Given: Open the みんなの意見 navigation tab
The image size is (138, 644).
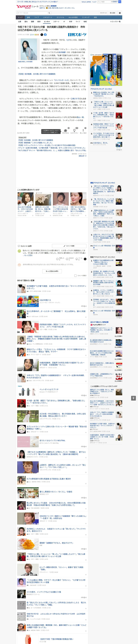Looking at the screenshot, I should (73, 17).
